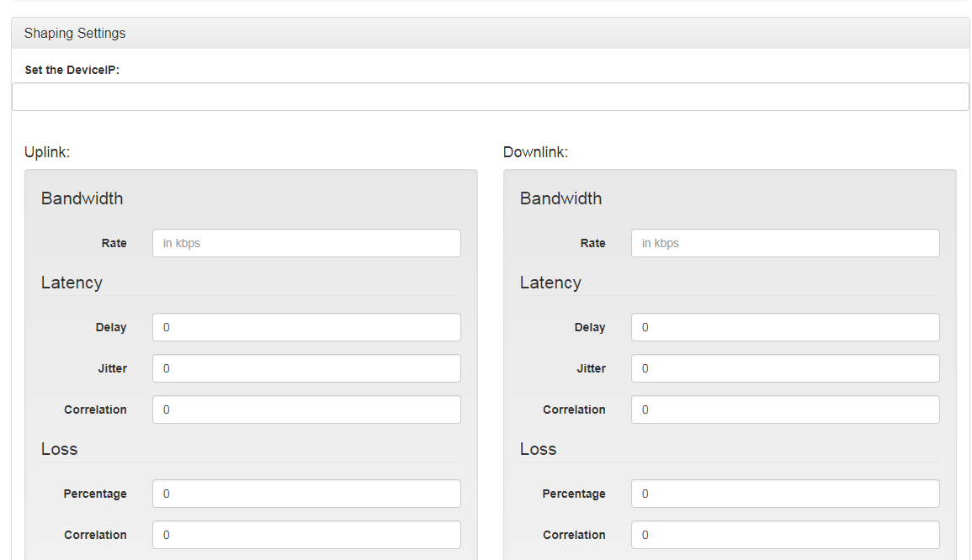Click the Uplink Jitter input box

[x=307, y=368]
